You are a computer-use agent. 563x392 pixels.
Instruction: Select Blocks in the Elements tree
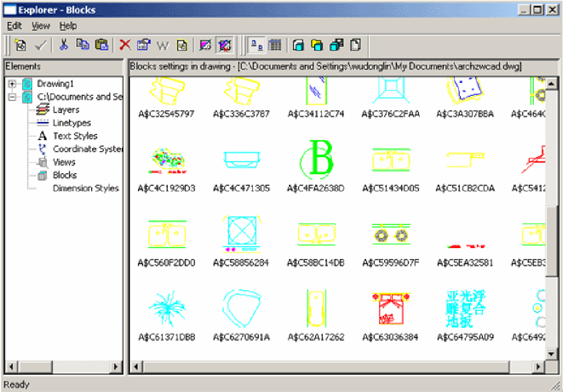coord(65,175)
